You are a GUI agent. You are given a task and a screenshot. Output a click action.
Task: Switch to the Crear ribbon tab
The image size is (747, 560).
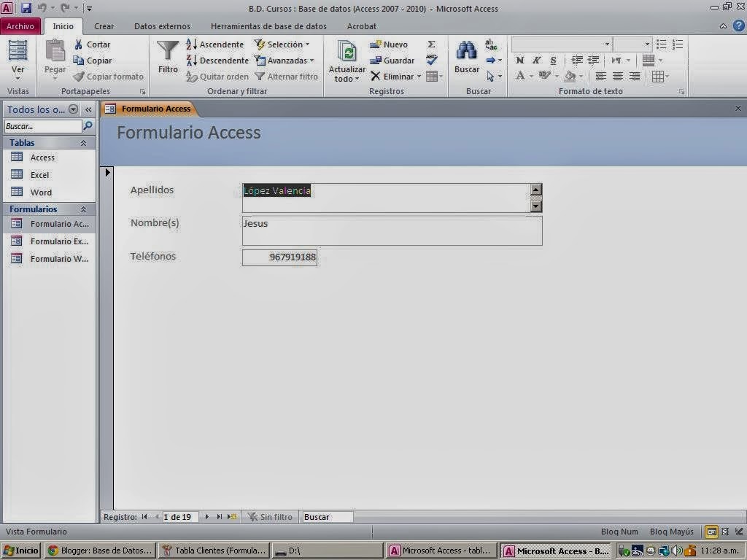(104, 26)
